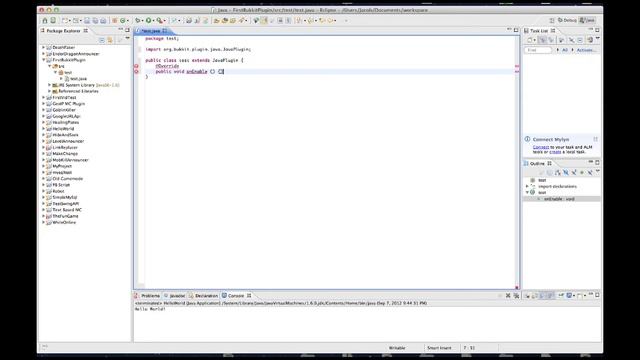The width and height of the screenshot is (640, 360).
Task: Toggle Hide Local Types in Outline toolbar
Action: coord(590,173)
